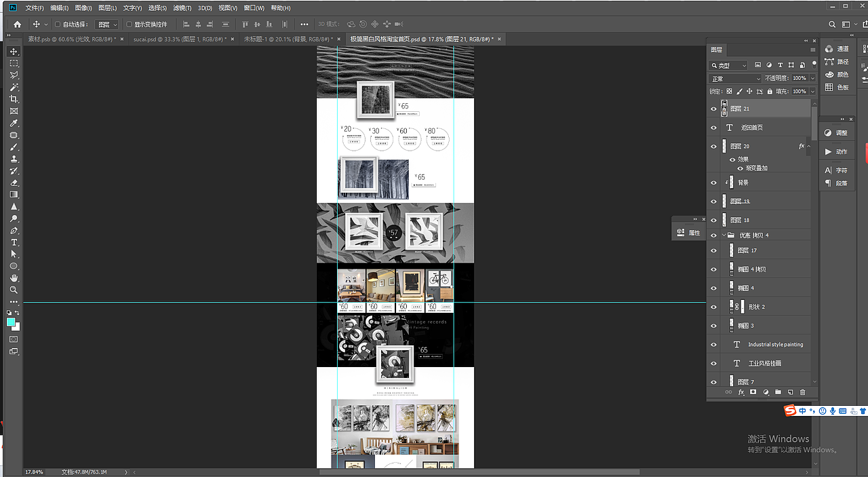Open the 不透明度 opacity dropdown arrow
The image size is (868, 477).
(813, 78)
